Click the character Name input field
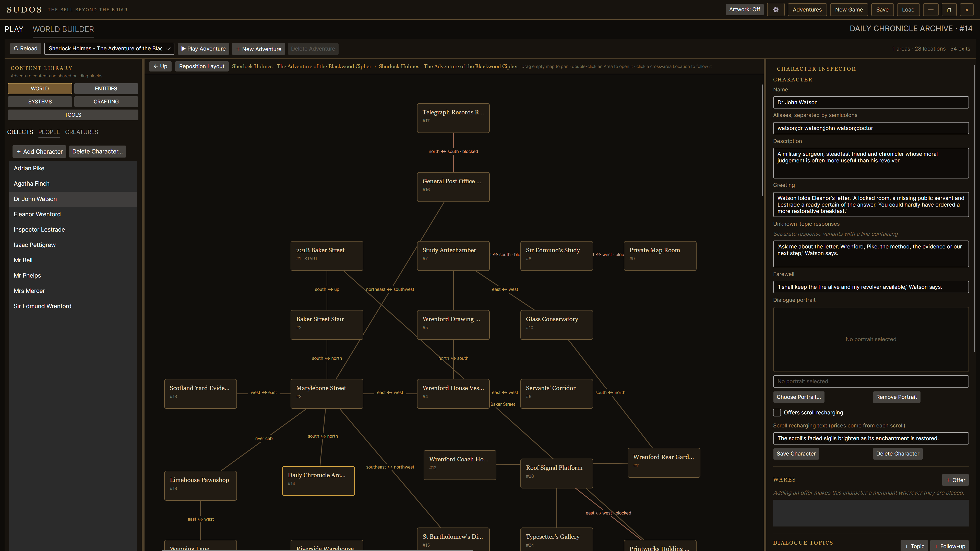This screenshot has width=980, height=551. point(871,102)
